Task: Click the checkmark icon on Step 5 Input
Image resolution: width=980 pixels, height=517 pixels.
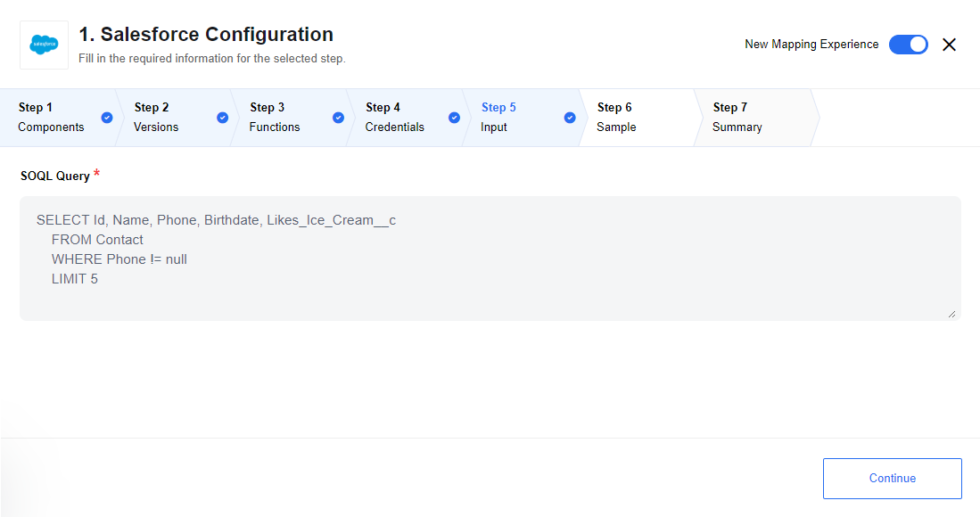Action: 570,118
